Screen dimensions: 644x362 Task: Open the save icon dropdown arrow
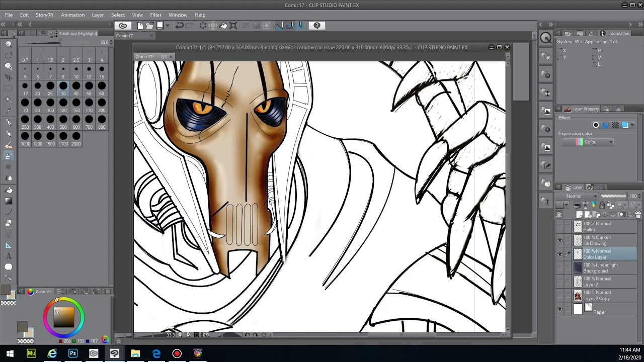tap(168, 26)
